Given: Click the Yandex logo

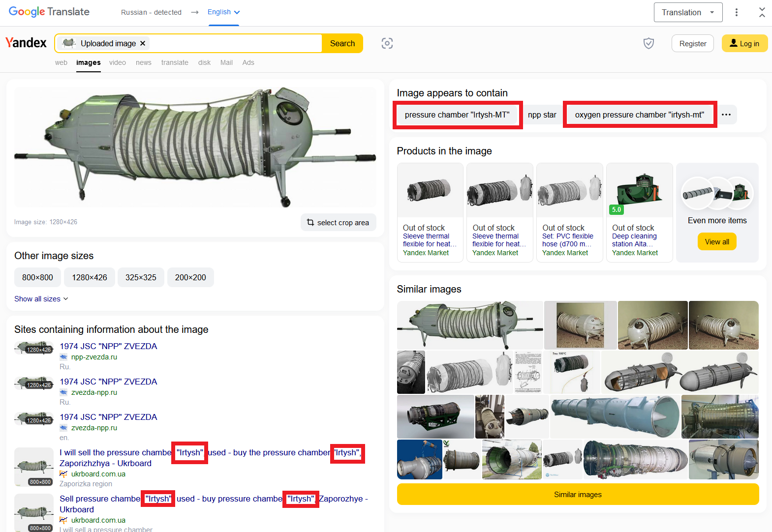Looking at the screenshot, I should tap(26, 43).
